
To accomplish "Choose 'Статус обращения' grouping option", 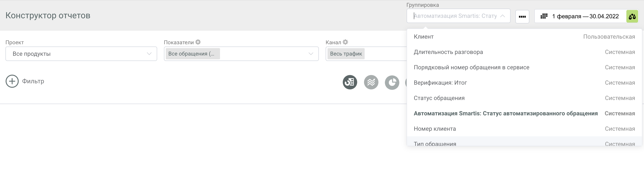I will pyautogui.click(x=439, y=98).
